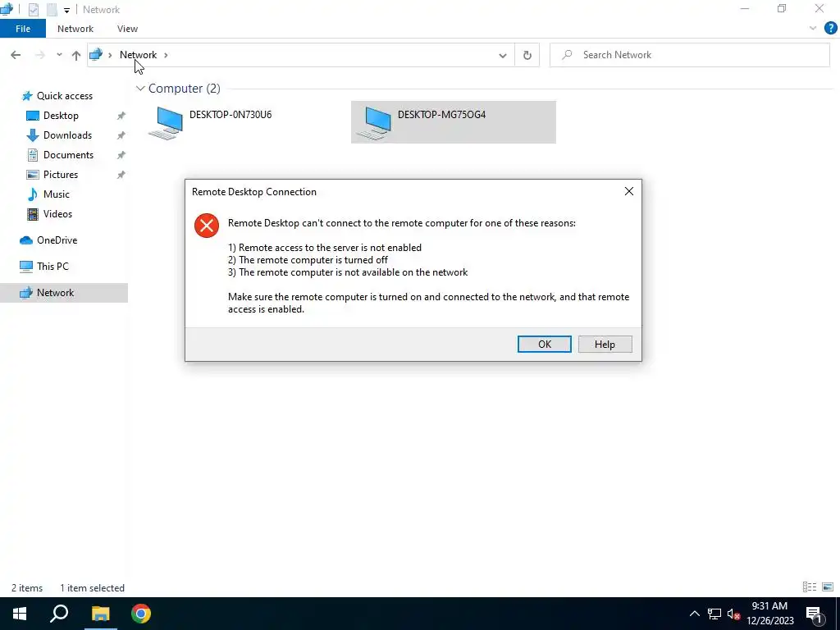Screen dimensions: 840x630
Task: Close the Remote Desktop Connection dialog
Action: click(629, 191)
